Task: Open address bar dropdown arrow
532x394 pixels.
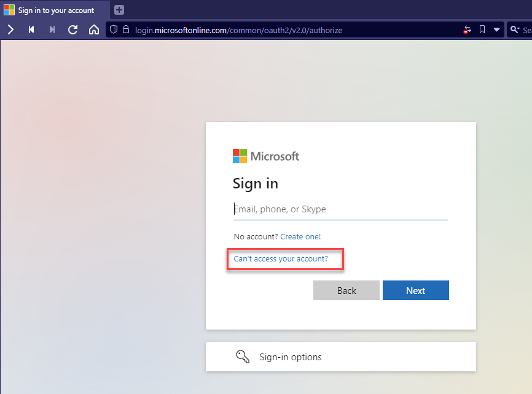Action: click(x=497, y=30)
